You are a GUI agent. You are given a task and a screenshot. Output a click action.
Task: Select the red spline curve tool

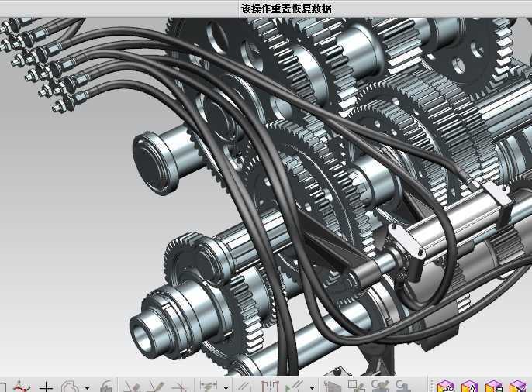point(22,387)
